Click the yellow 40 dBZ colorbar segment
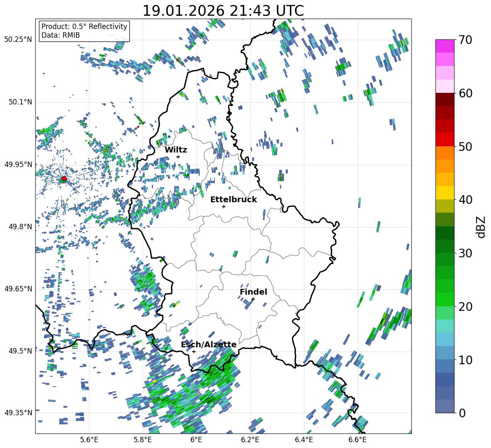This screenshot has width=491, height=448. pos(445,193)
